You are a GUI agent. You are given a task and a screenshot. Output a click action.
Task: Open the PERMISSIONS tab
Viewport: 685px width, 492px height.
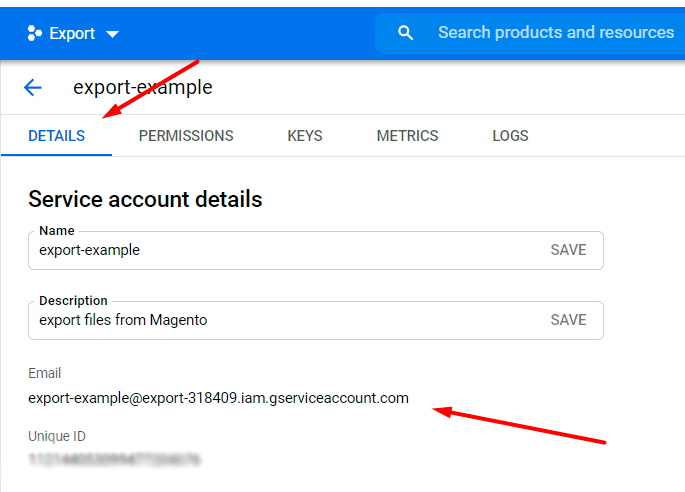[x=186, y=136]
